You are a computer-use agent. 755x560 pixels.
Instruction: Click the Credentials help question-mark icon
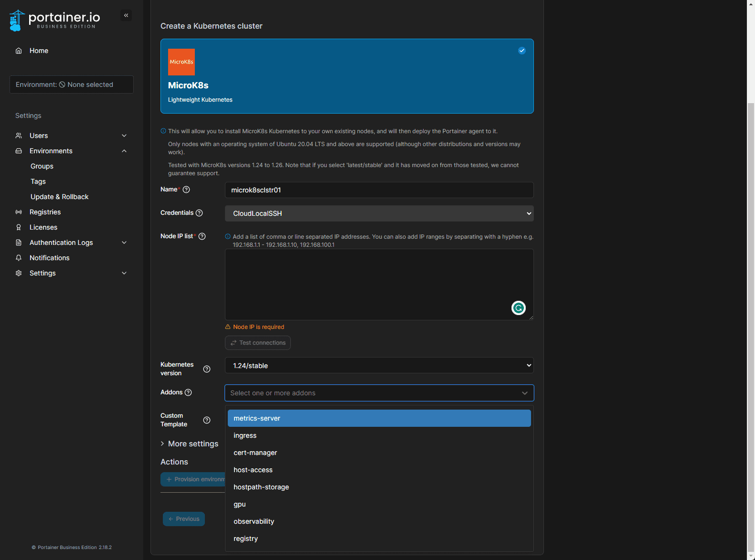[x=199, y=213]
